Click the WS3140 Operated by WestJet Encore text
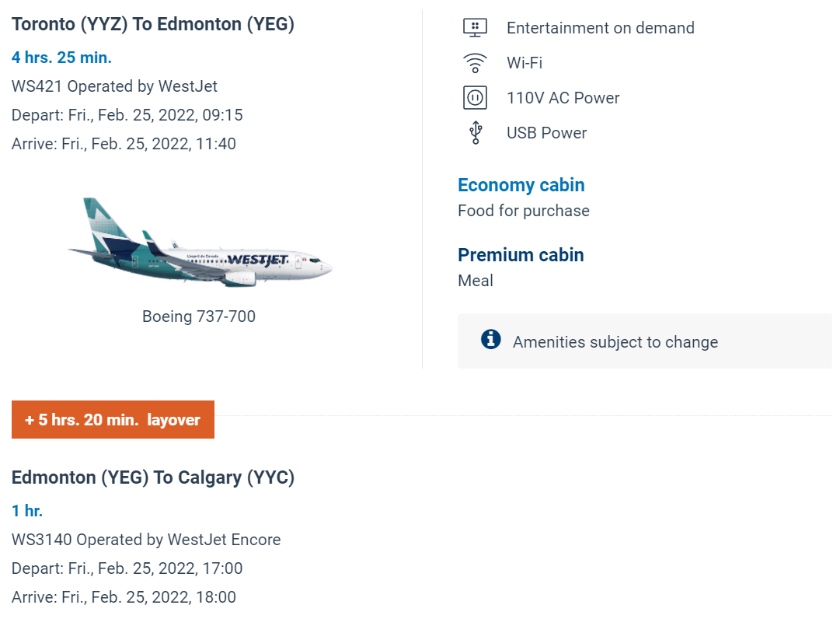Screen dimensions: 840x626 (146, 540)
